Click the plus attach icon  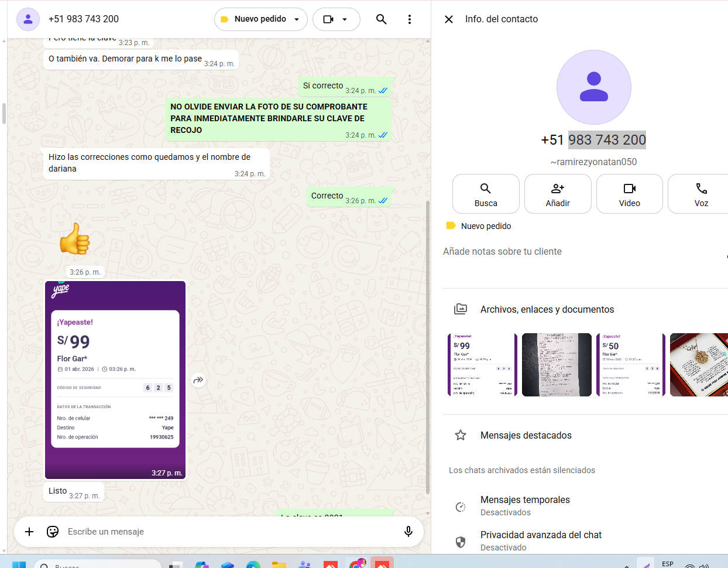29,532
